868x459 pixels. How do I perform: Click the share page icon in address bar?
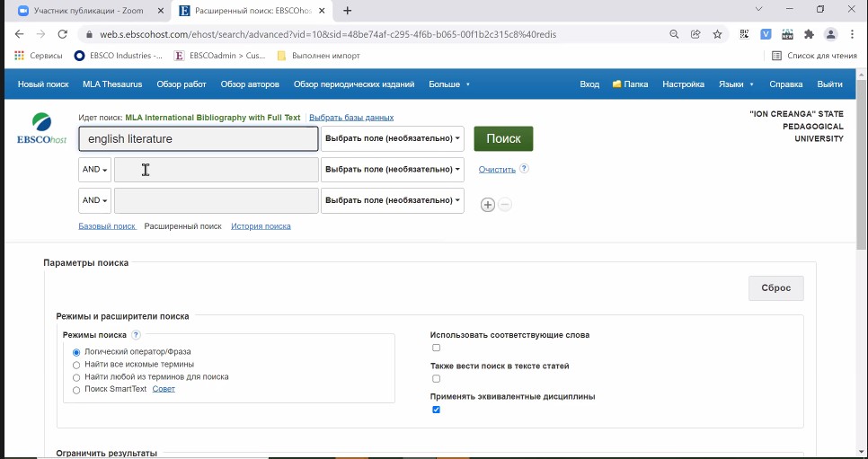pos(695,34)
